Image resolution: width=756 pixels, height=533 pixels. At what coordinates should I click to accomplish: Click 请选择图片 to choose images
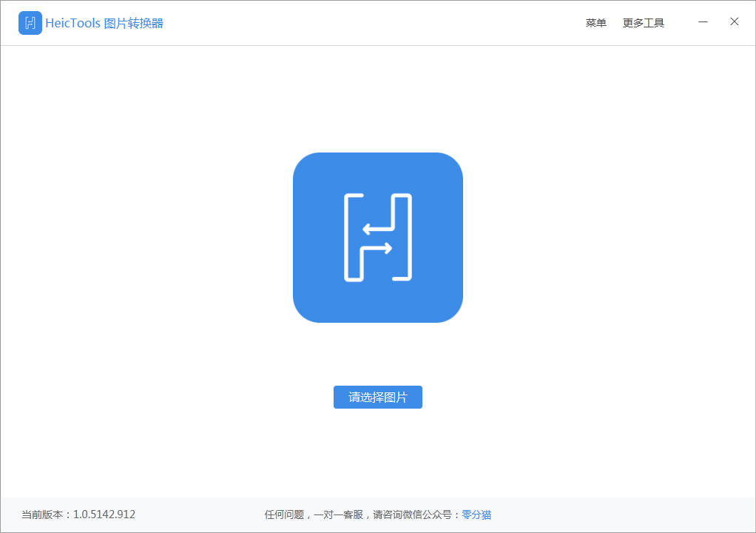coord(378,397)
